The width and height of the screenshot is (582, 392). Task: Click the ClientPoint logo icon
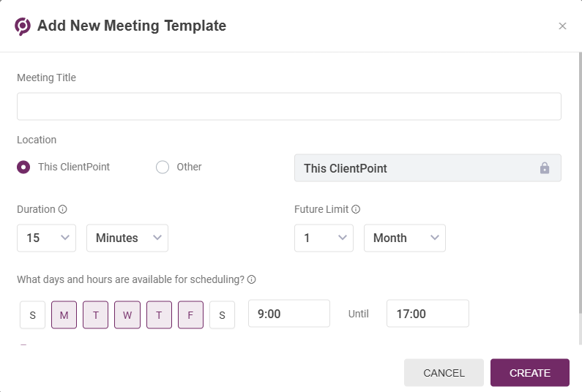23,26
